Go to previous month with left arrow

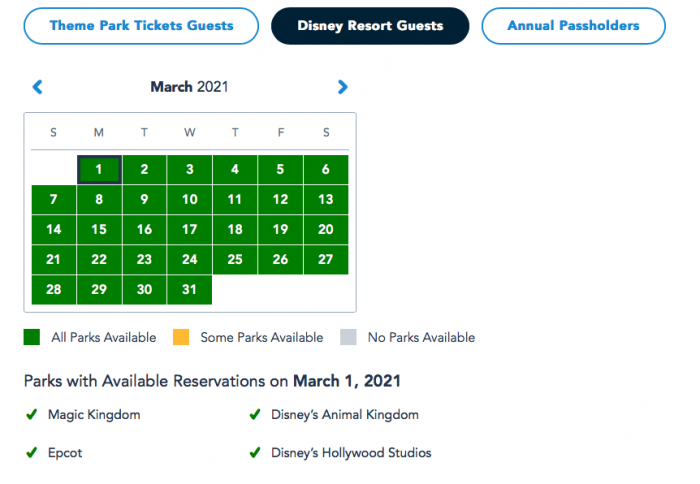coord(38,87)
